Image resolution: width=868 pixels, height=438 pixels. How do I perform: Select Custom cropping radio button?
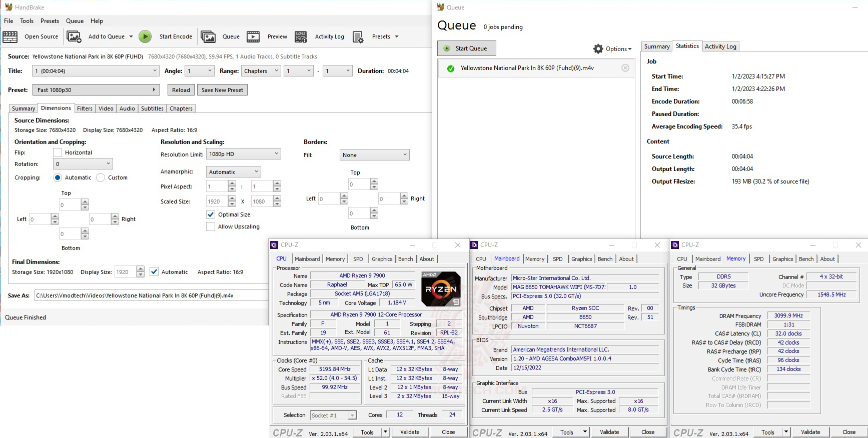click(101, 177)
